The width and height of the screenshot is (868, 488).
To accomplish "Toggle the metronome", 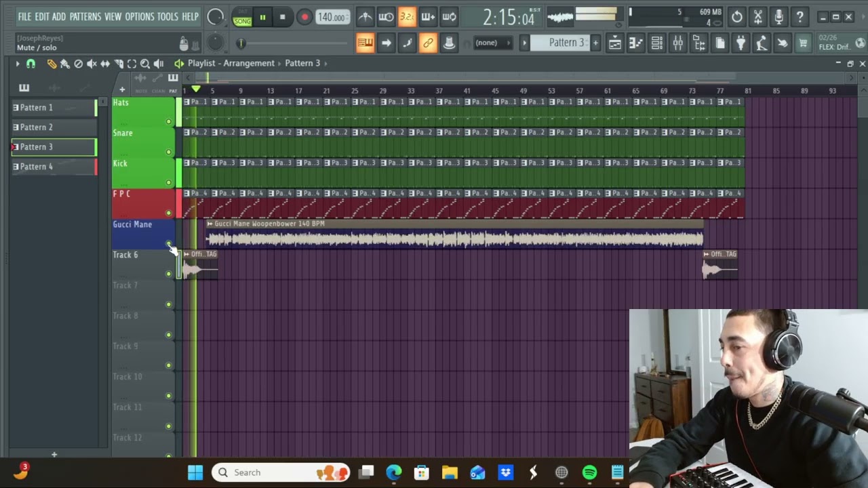I will click(365, 17).
